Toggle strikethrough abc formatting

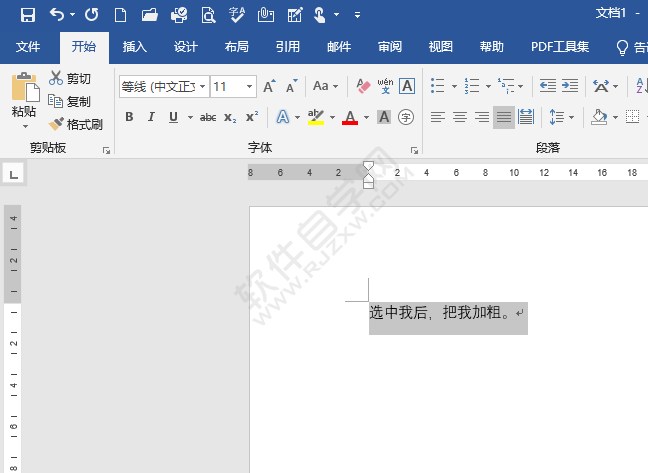[x=208, y=117]
